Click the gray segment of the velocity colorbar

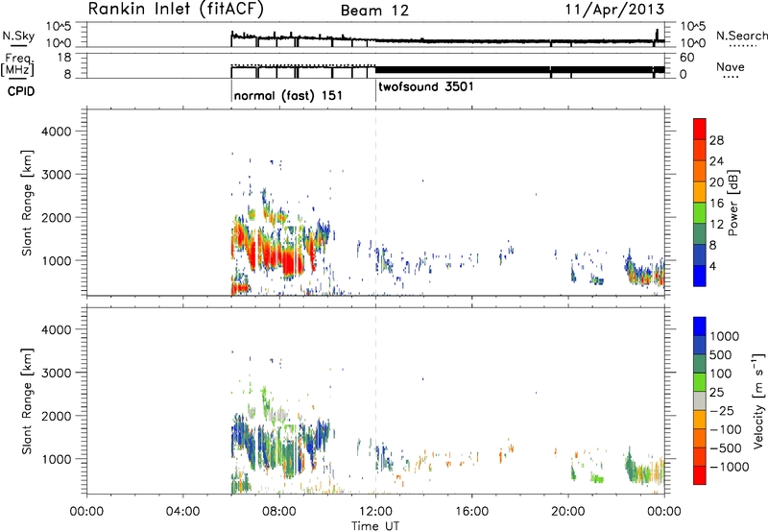coord(700,400)
